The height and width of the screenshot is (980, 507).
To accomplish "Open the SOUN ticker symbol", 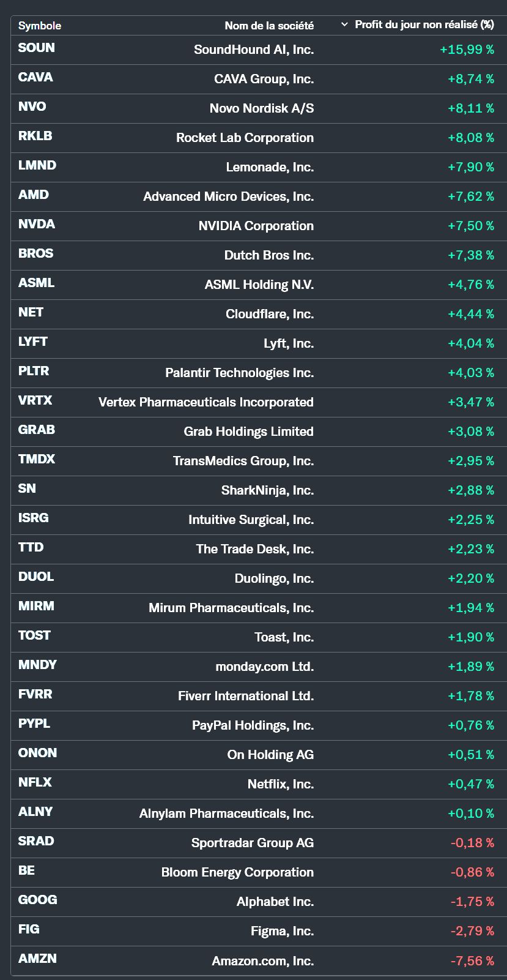I will [37, 48].
